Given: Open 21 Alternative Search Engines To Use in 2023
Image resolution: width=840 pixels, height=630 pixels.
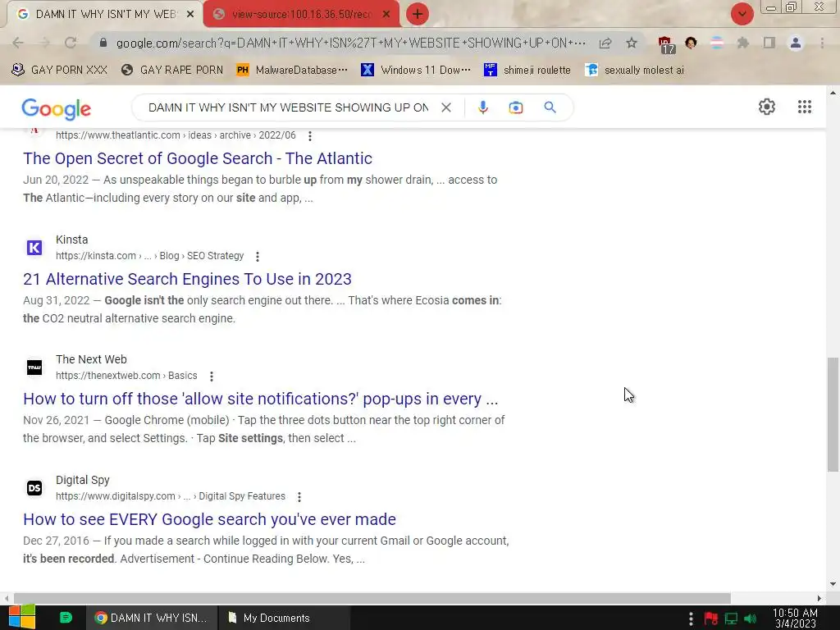Looking at the screenshot, I should coord(187,279).
